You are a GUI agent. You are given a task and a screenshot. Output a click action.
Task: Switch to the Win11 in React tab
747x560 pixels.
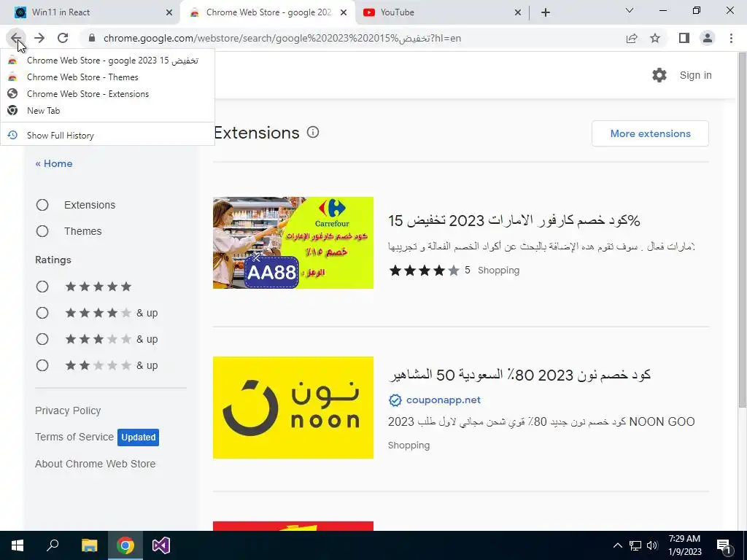(x=90, y=12)
